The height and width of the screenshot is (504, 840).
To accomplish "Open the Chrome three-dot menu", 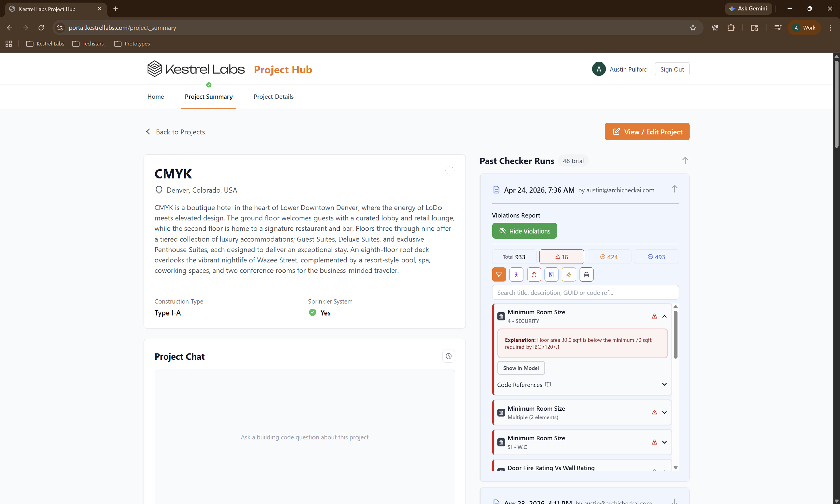I will pos(830,28).
